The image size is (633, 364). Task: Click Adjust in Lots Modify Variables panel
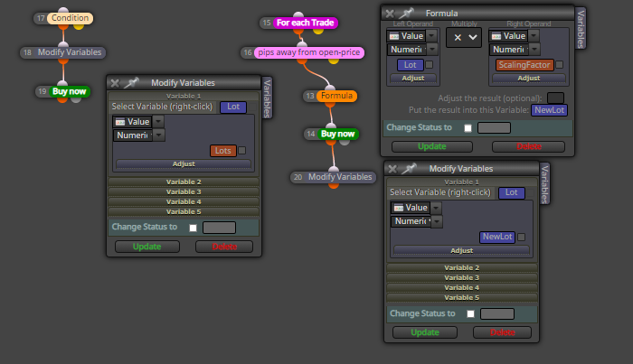pos(184,164)
